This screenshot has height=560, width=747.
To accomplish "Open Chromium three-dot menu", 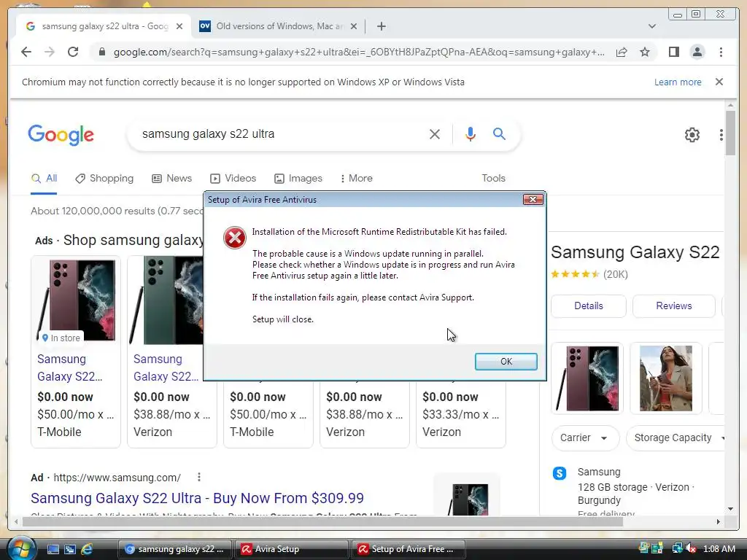I will coord(721,52).
